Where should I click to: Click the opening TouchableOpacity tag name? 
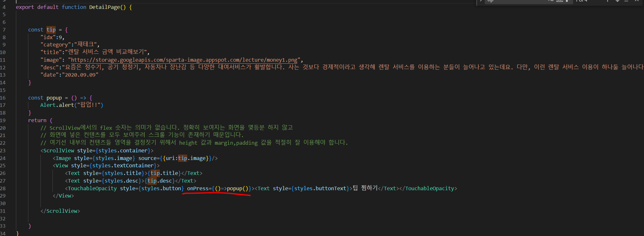92,188
